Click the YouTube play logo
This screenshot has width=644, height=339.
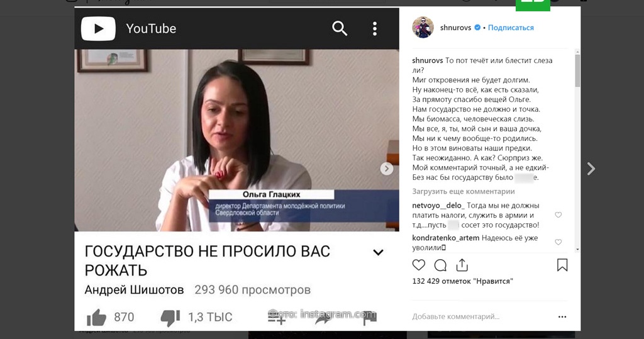[99, 28]
